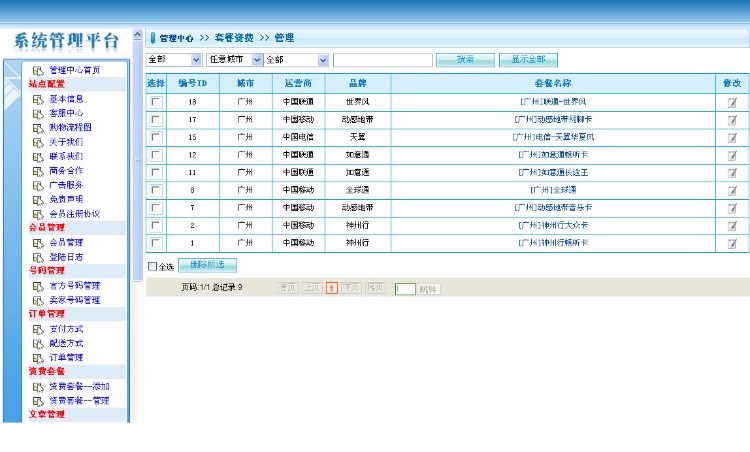Click the icon beside 广告服务
The width and height of the screenshot is (750, 452).
[x=38, y=186]
